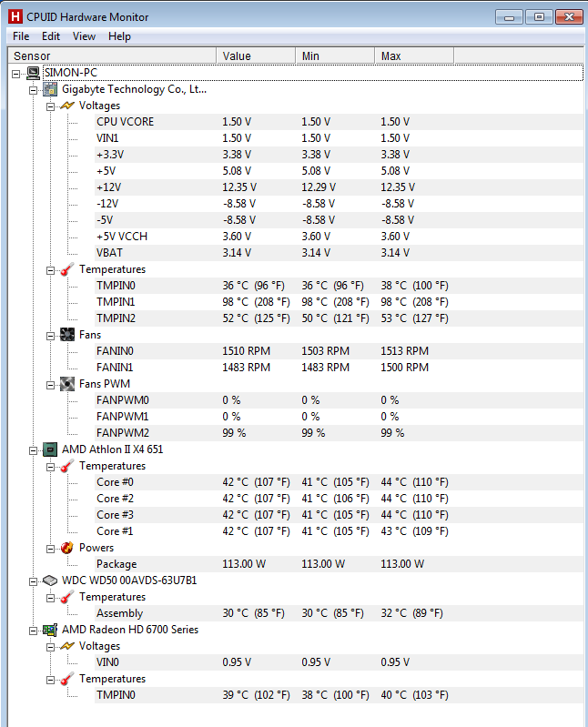Select the FANPWM2 row
Viewport: 588px width, 727px height.
point(339,432)
